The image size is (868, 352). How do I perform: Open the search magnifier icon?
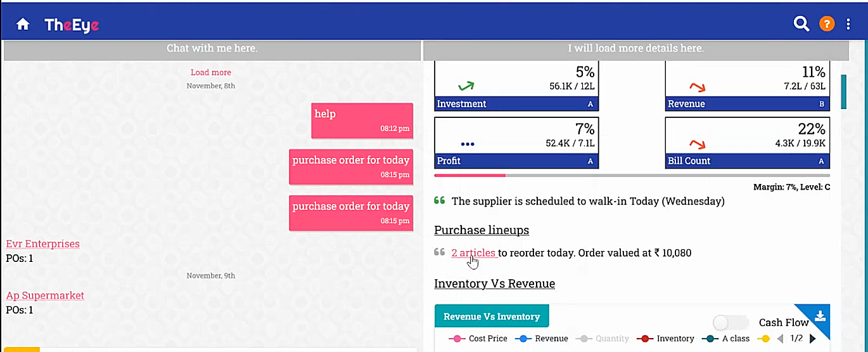point(801,24)
